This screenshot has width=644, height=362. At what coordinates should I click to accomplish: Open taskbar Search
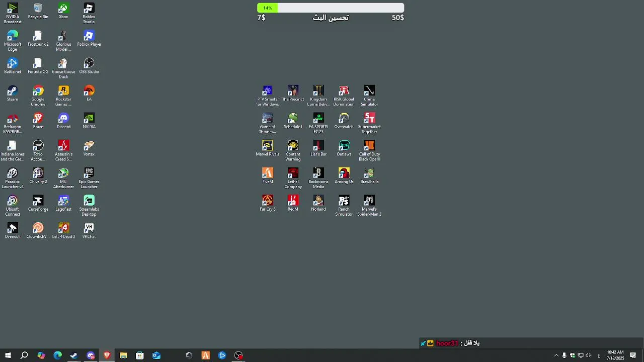[24, 355]
